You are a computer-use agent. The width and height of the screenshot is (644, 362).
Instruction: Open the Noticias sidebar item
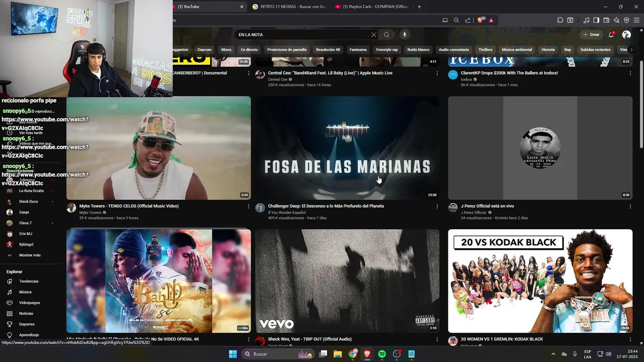click(25, 314)
